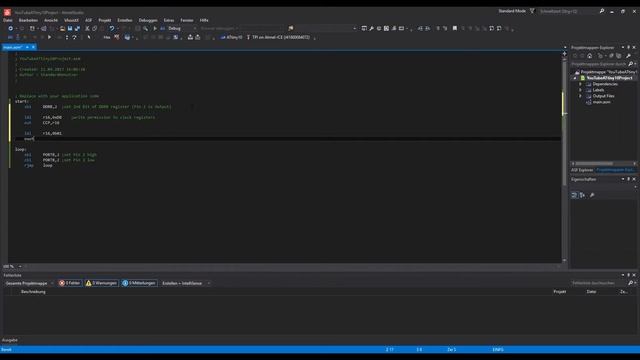Click the Navigate Back icon

(x=11, y=29)
